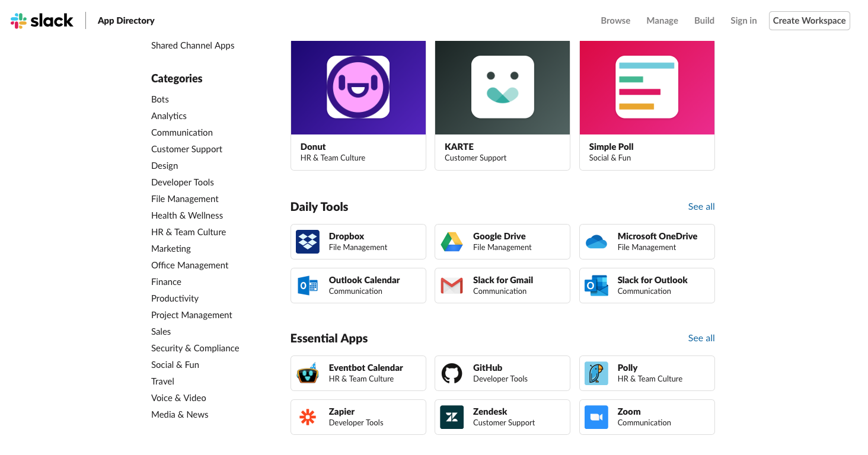Open the KARTE app title
Viewport: 868px width, 455px height.
[x=459, y=147]
